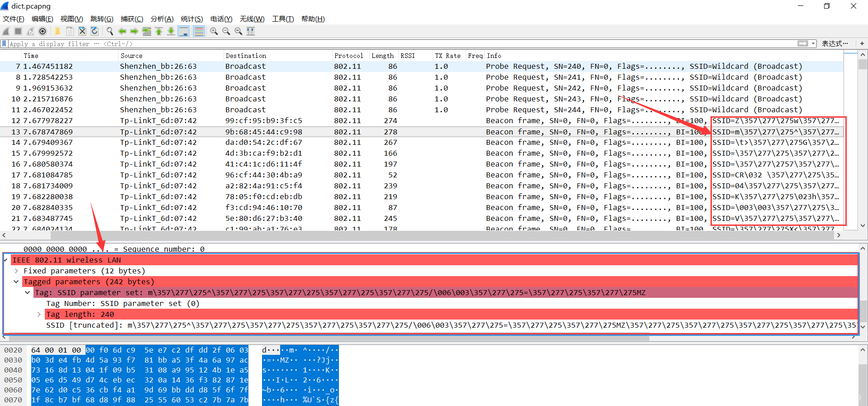
Task: Expand the Fixed parameters (12 bytes) node
Action: [16, 271]
